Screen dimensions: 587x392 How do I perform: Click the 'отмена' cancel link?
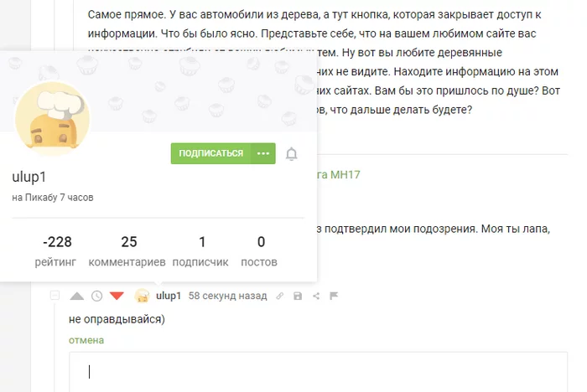(86, 340)
